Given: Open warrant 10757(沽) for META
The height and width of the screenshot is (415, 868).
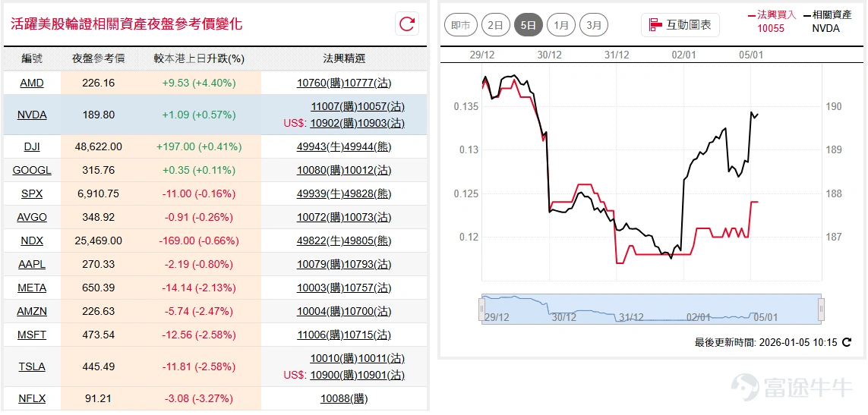Looking at the screenshot, I should point(367,288).
